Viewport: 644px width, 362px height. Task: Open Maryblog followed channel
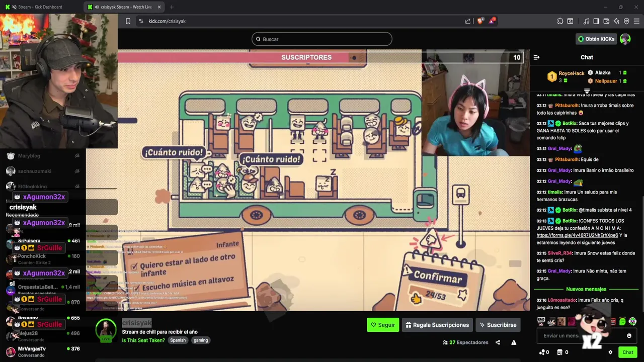point(43,156)
